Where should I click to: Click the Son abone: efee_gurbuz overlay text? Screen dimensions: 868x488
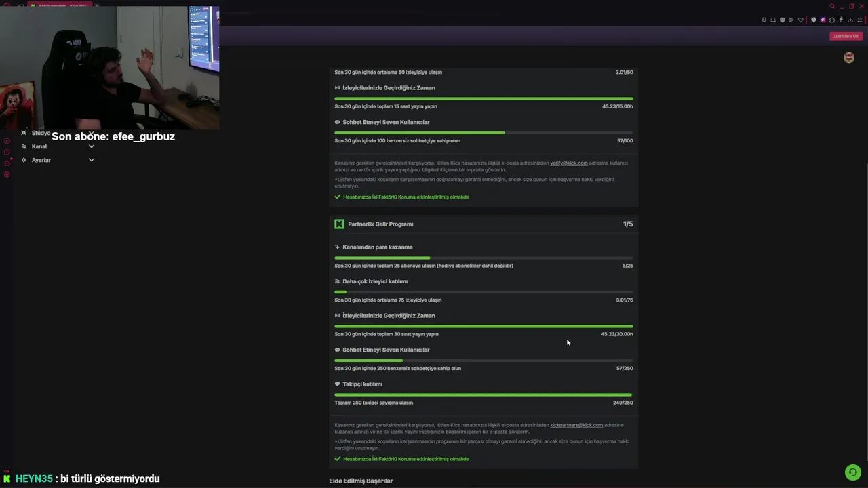click(113, 136)
